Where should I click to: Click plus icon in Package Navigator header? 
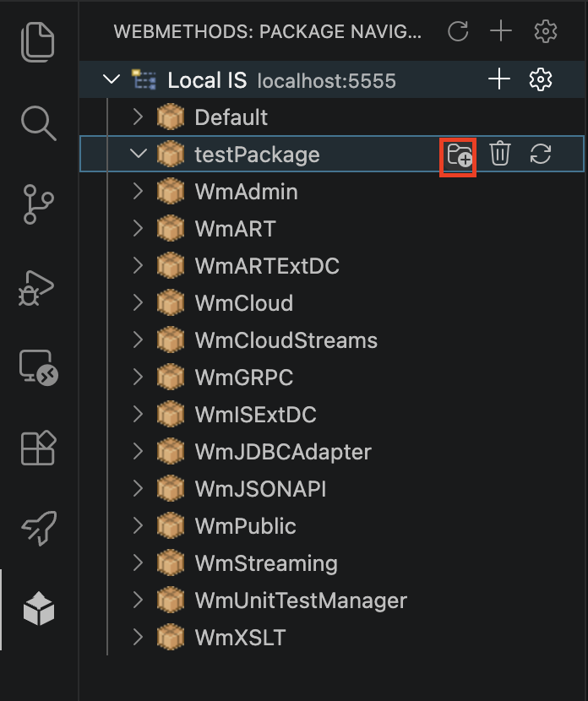click(x=501, y=31)
